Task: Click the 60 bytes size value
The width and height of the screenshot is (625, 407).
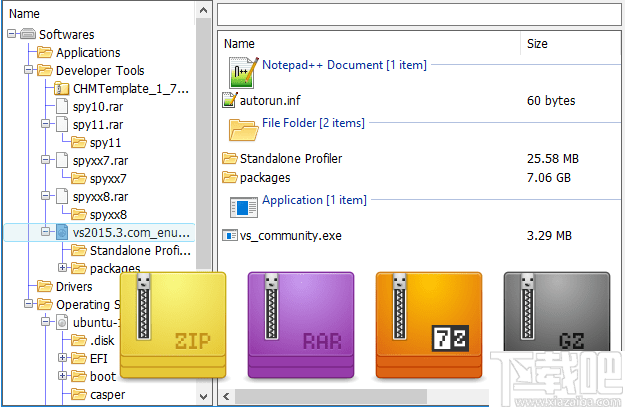Action: (551, 100)
